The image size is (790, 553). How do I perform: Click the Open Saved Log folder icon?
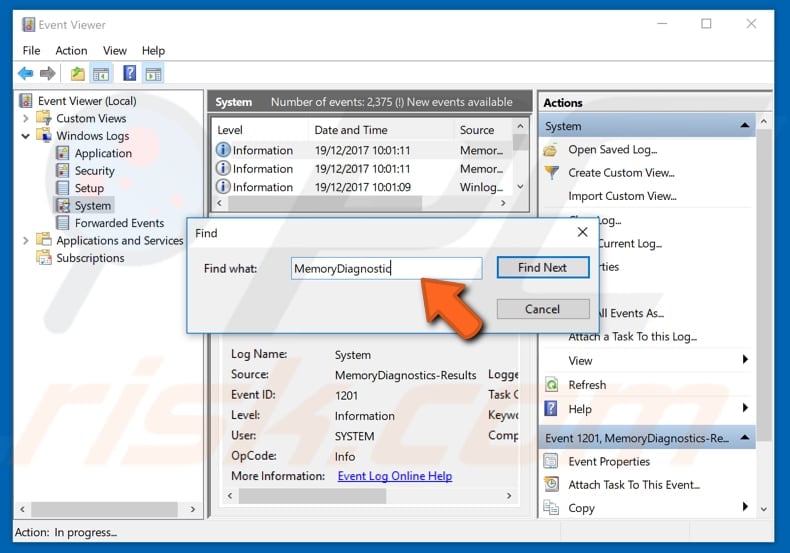coord(551,150)
